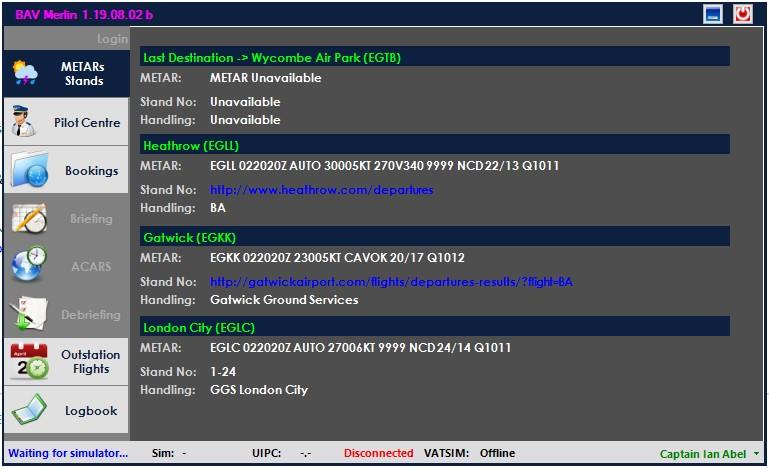Open the Logbook
The width and height of the screenshot is (769, 469).
click(66, 410)
